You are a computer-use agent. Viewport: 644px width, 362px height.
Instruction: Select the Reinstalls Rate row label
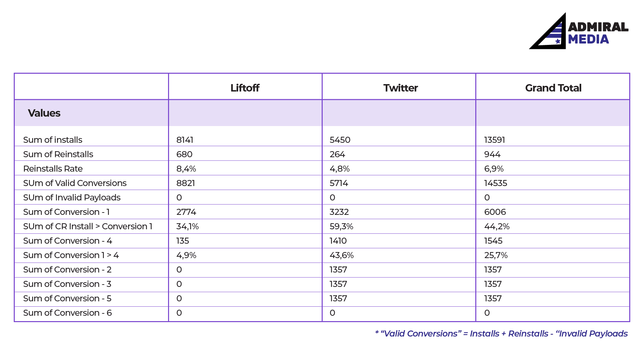point(53,169)
